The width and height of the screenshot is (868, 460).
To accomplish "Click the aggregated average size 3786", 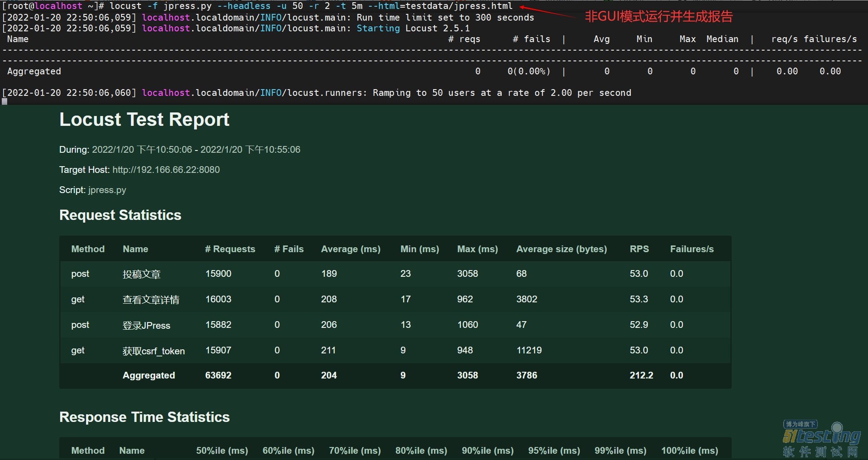I will pyautogui.click(x=527, y=375).
